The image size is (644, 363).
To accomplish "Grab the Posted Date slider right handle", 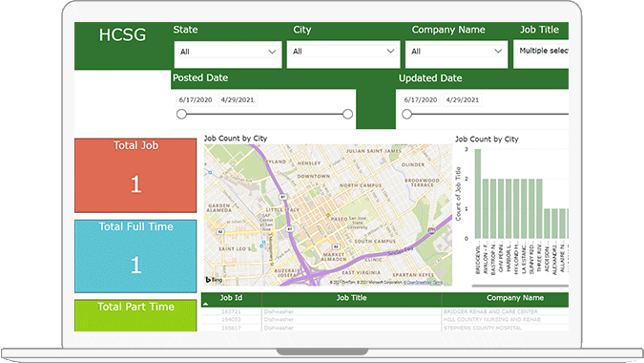I will [347, 115].
